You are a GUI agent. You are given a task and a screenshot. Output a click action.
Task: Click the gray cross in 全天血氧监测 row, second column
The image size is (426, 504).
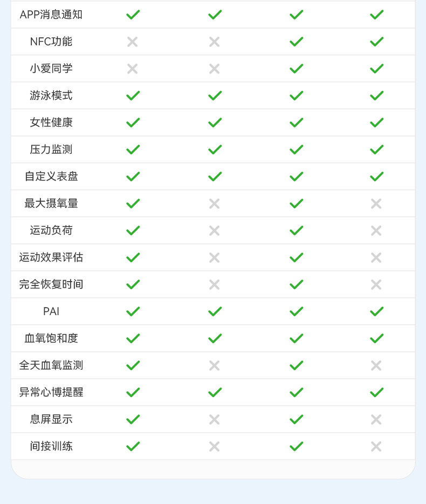[215, 365]
